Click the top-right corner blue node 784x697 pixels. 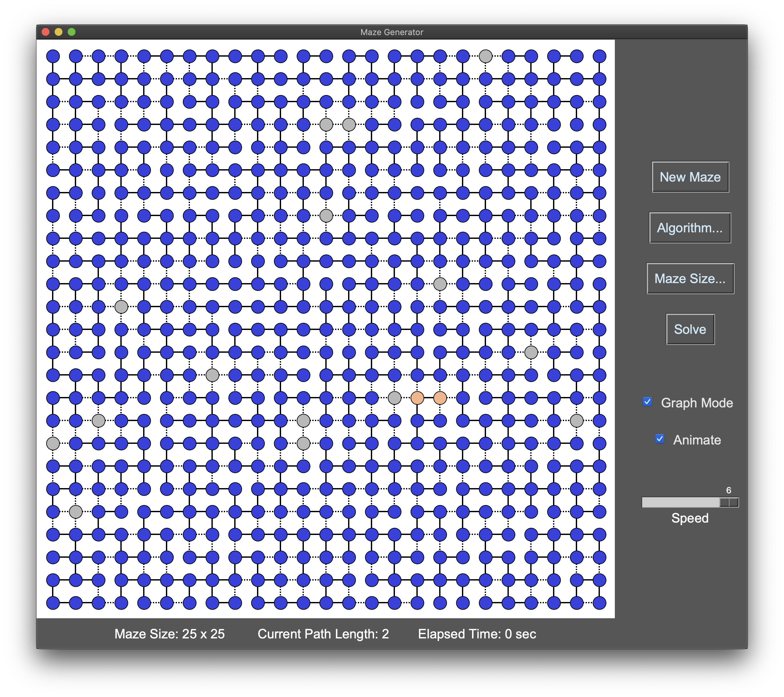point(599,56)
